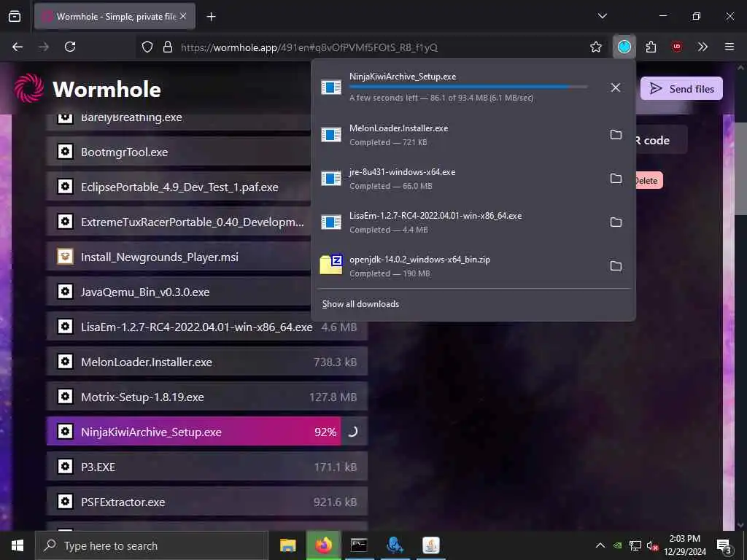This screenshot has width=747, height=560.
Task: Open the Windows Start menu
Action: coord(18,545)
